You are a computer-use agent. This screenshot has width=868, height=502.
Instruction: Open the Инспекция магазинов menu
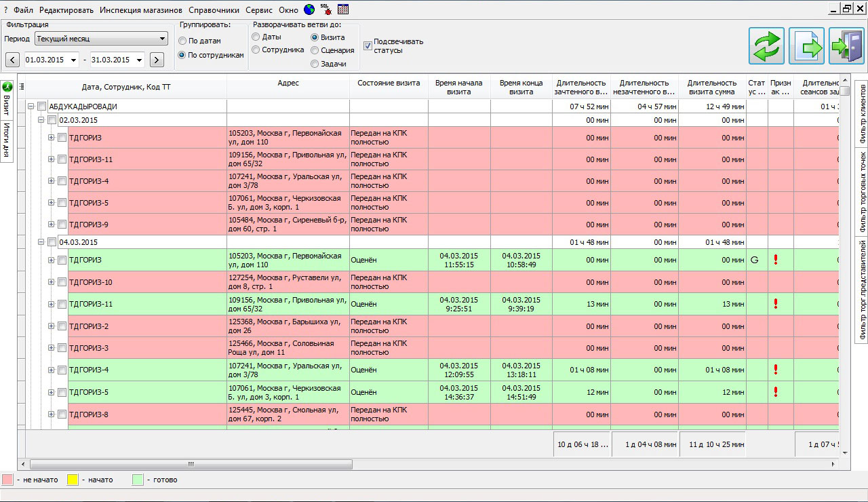pos(141,10)
